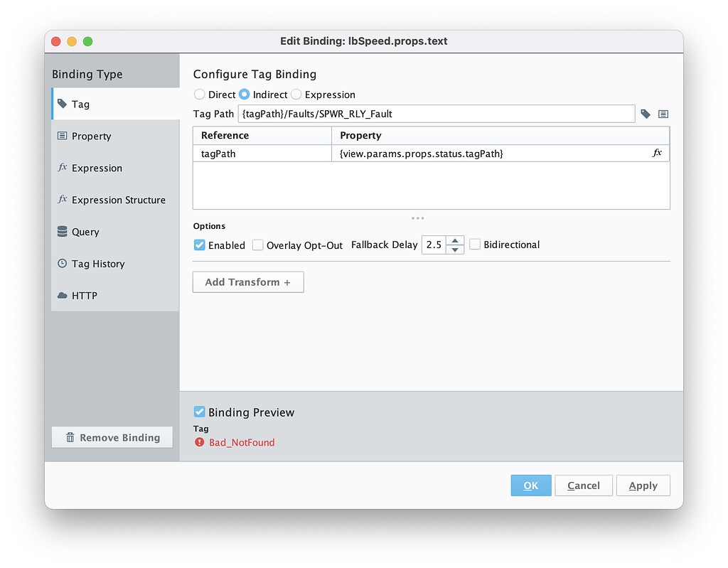Viewport: 728px width, 568px height.
Task: Enable the Overlay Opt-Out option
Action: [x=258, y=245]
